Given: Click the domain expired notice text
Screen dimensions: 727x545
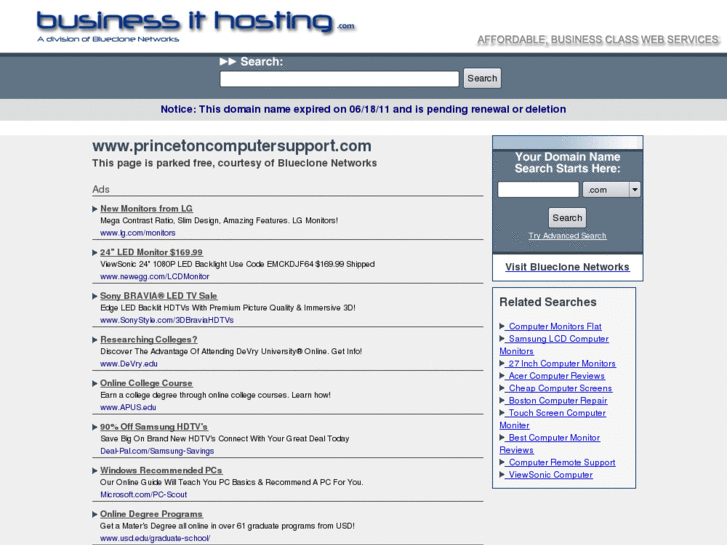Looking at the screenshot, I should [363, 109].
